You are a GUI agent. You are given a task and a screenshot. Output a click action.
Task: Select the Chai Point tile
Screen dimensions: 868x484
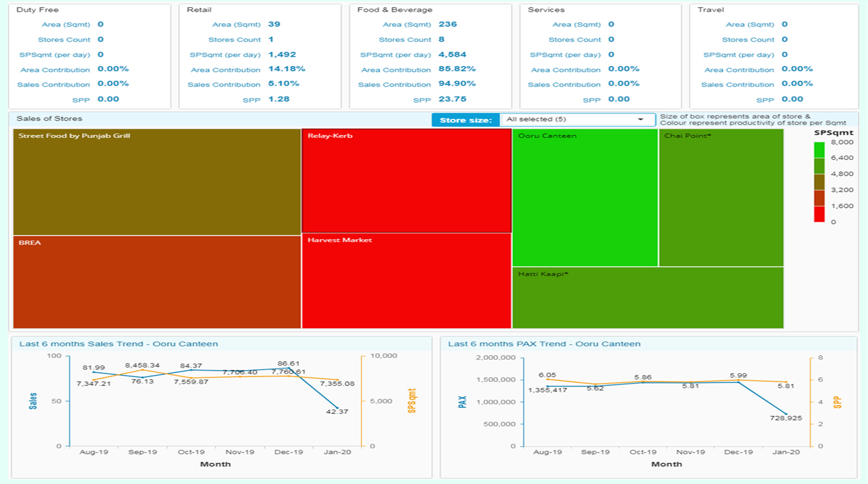click(721, 198)
